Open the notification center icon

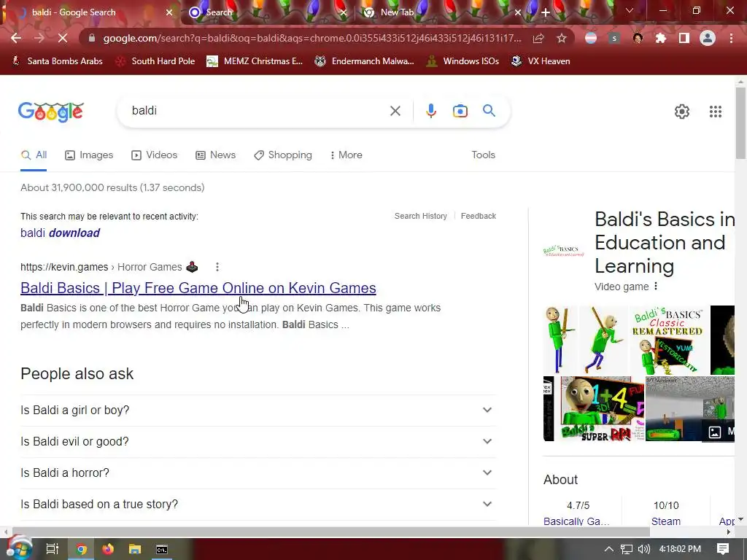pyautogui.click(x=723, y=549)
